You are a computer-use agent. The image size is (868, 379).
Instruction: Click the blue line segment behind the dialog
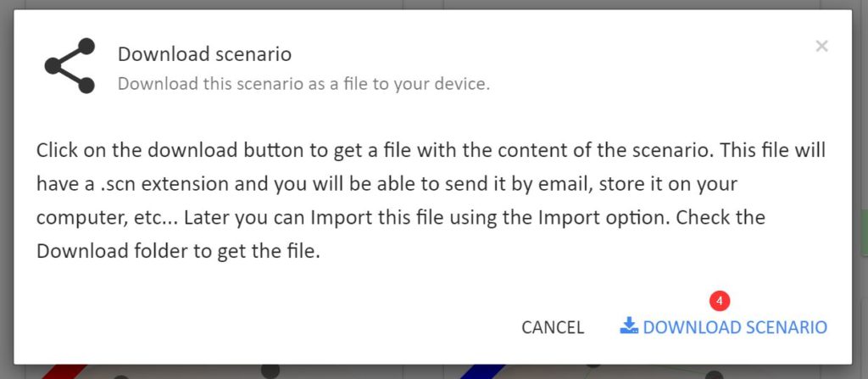(482, 371)
